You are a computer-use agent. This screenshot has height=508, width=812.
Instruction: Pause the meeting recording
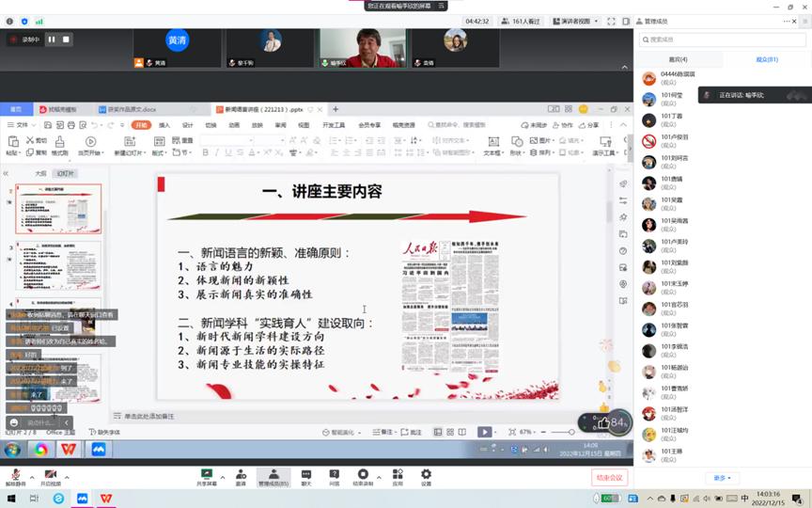[x=52, y=40]
